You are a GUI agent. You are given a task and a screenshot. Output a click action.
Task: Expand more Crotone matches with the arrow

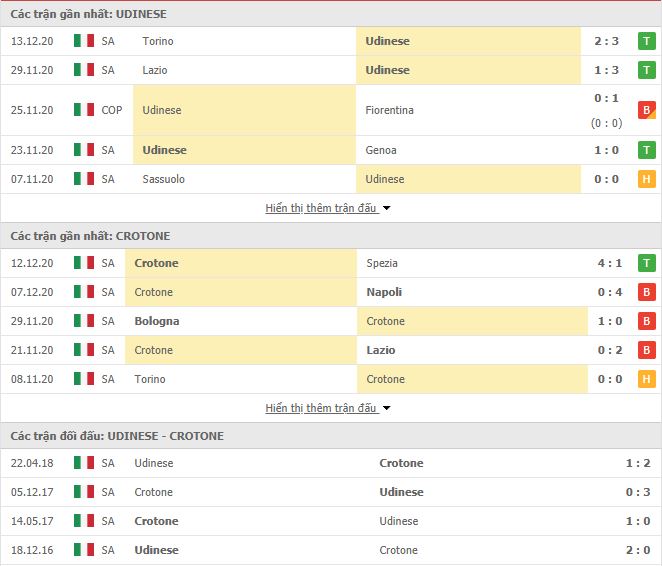pos(387,408)
